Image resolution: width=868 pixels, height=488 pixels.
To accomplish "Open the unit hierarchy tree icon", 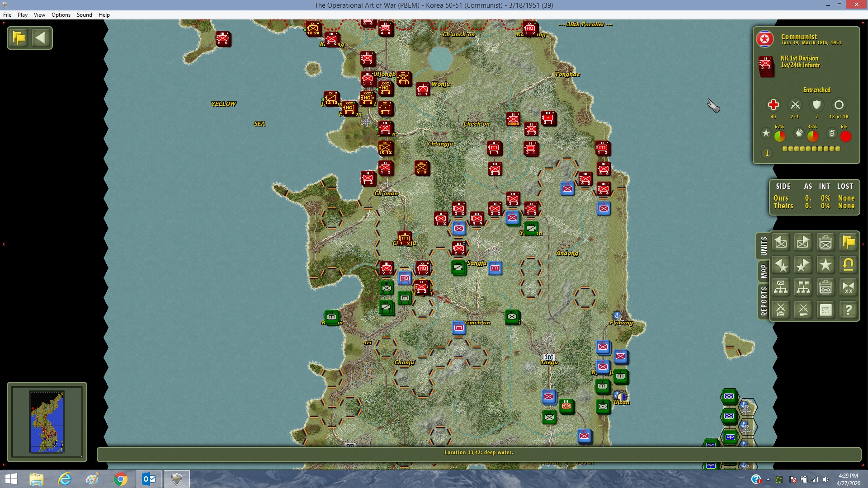I will [x=781, y=287].
